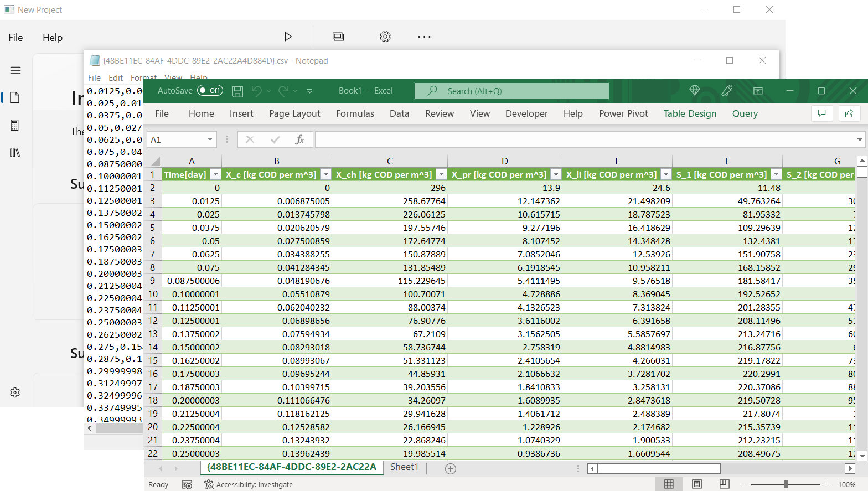868x491 pixels.
Task: Expand the Name Box dropdown arrow
Action: tap(210, 139)
